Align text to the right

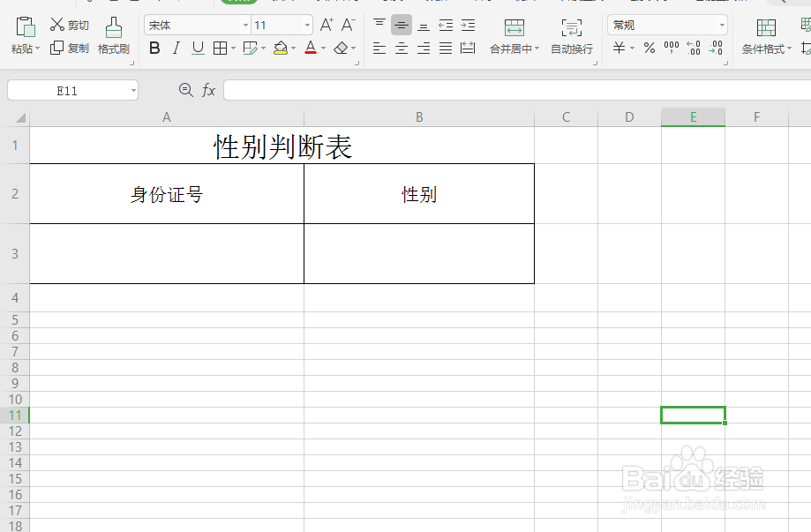point(424,48)
